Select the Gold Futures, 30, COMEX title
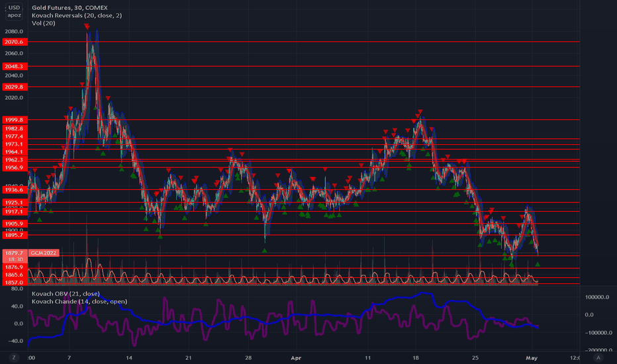 tap(70, 7)
